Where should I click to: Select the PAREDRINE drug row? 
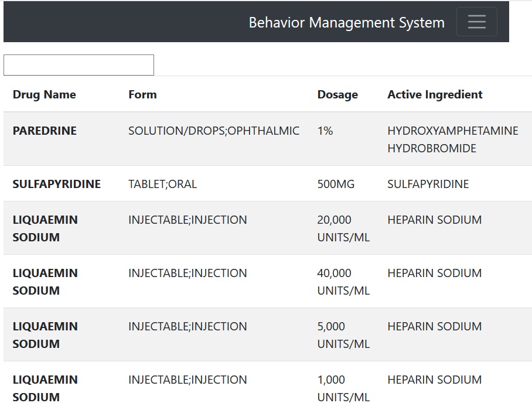pyautogui.click(x=268, y=139)
